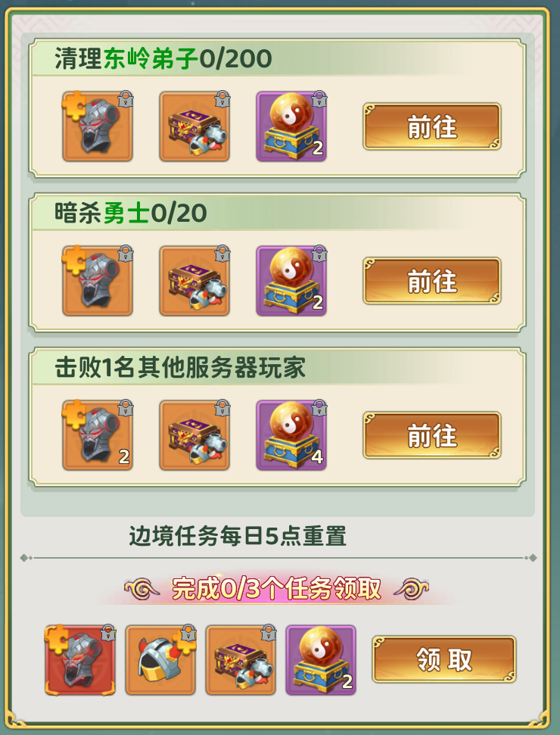560x735 pixels.
Task: Tap treasure chest reward in 击败1名其他服务器玩家 task
Action: pos(194,435)
